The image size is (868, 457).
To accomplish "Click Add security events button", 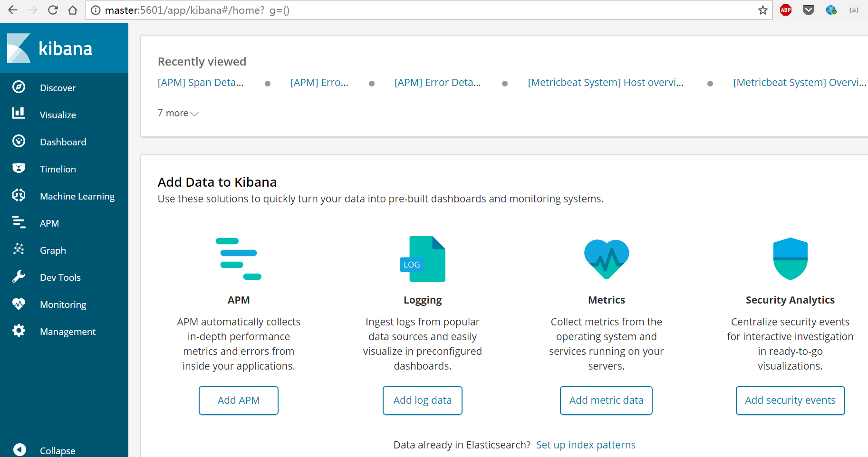I will [790, 400].
